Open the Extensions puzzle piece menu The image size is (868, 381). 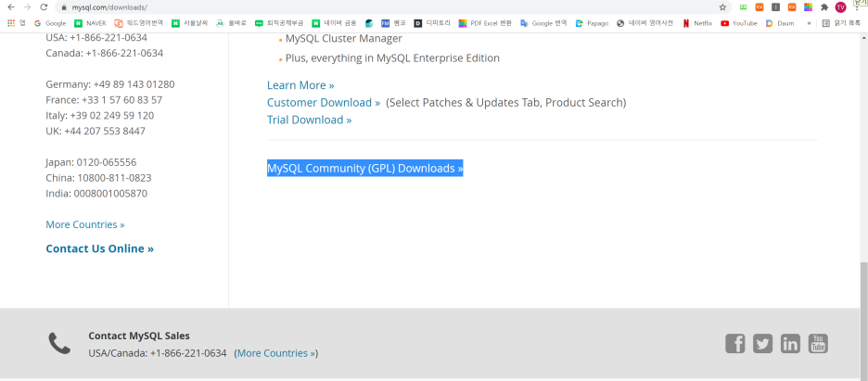pos(824,7)
